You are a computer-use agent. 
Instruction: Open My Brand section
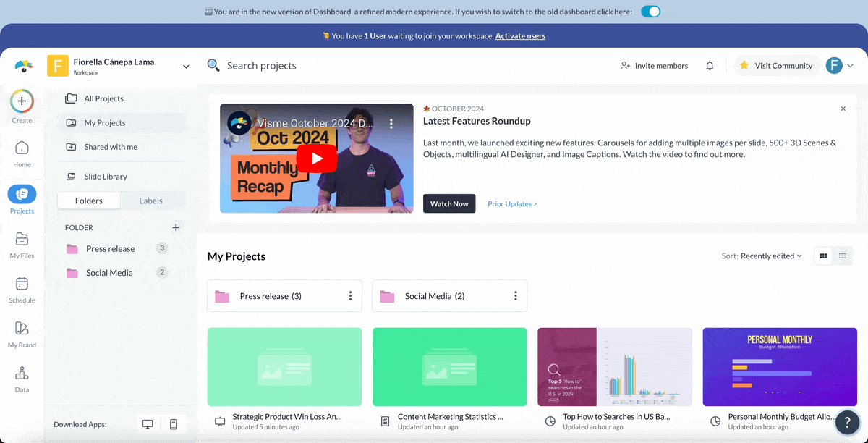coord(22,329)
